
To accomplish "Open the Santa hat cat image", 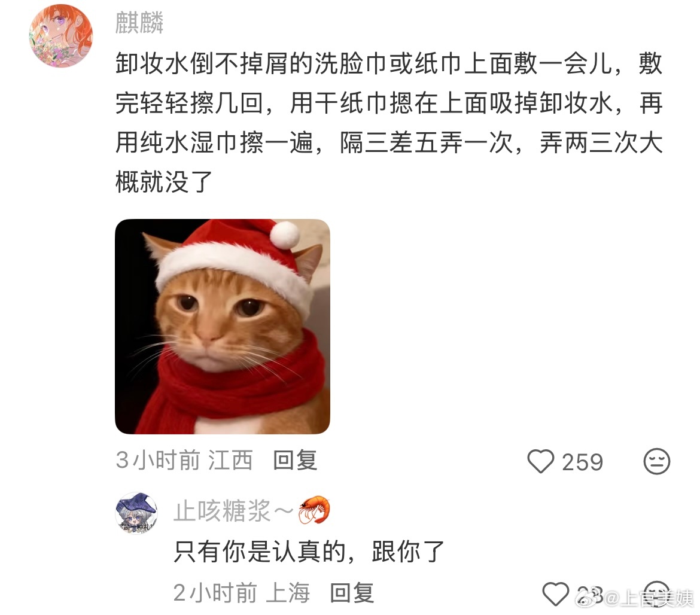I will click(x=223, y=326).
